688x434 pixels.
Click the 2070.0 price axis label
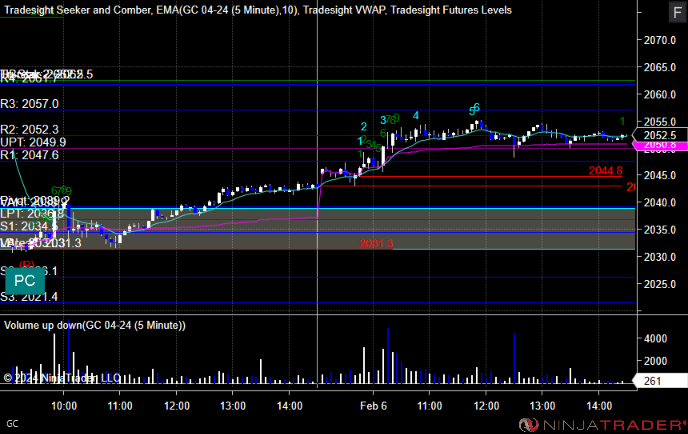pyautogui.click(x=659, y=40)
